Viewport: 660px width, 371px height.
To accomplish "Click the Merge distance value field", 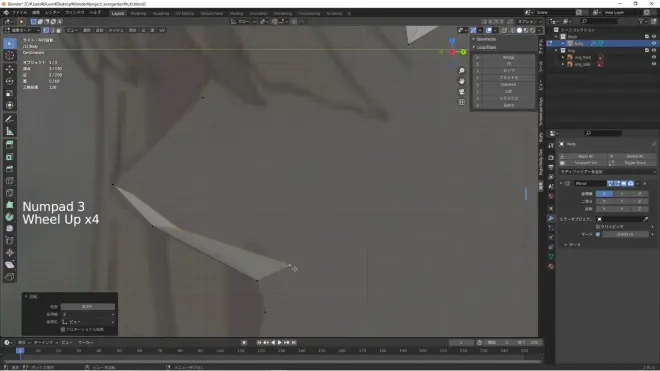I will click(625, 234).
